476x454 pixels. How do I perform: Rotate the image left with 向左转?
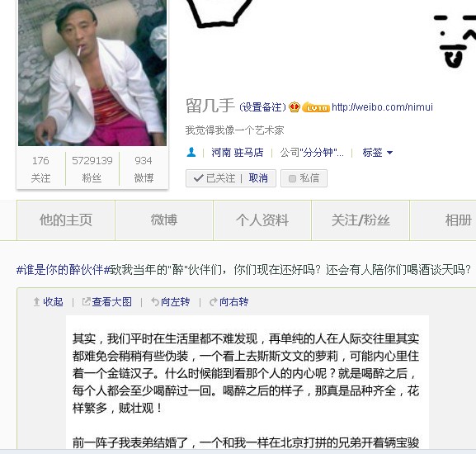click(x=171, y=302)
